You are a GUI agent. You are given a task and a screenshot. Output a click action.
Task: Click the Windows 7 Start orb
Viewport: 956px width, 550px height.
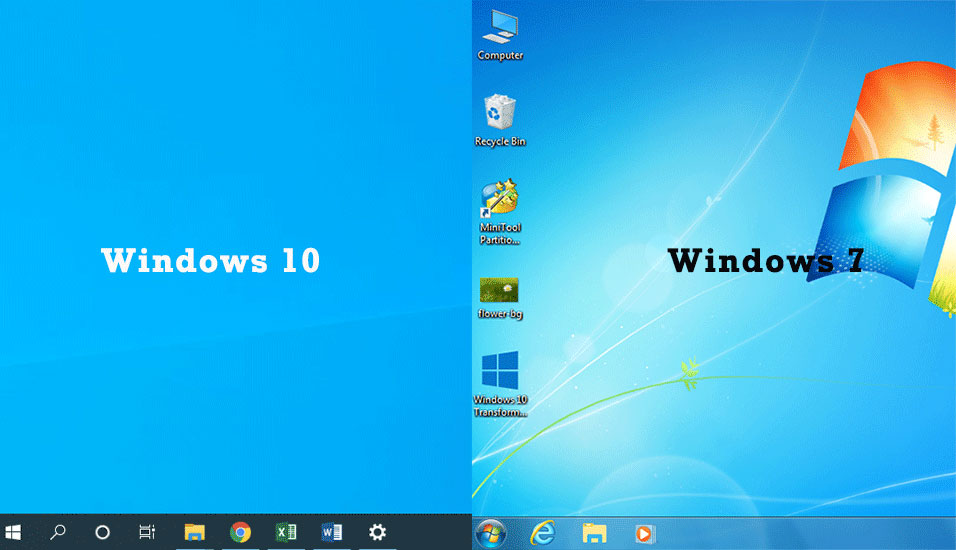click(491, 534)
